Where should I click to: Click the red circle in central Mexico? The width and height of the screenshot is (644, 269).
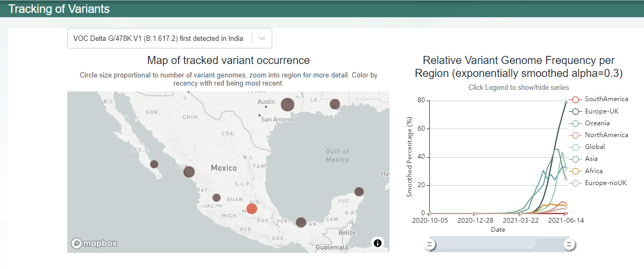(251, 209)
